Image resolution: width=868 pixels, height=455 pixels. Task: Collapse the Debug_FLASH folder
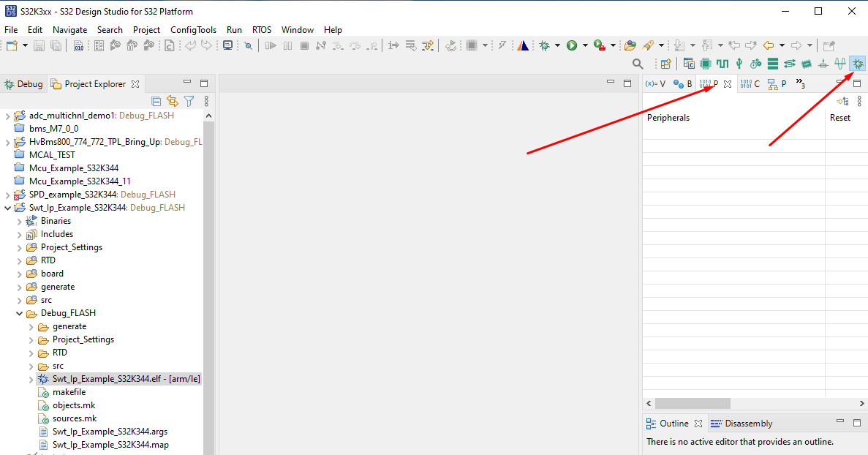click(19, 313)
